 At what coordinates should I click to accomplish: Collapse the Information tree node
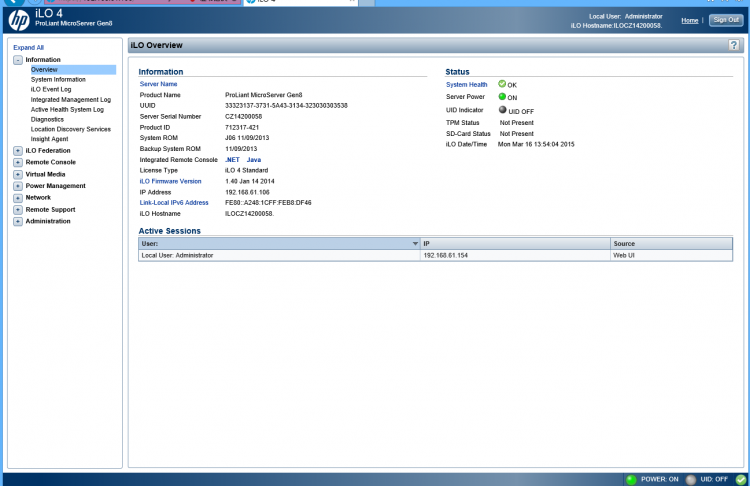18,60
